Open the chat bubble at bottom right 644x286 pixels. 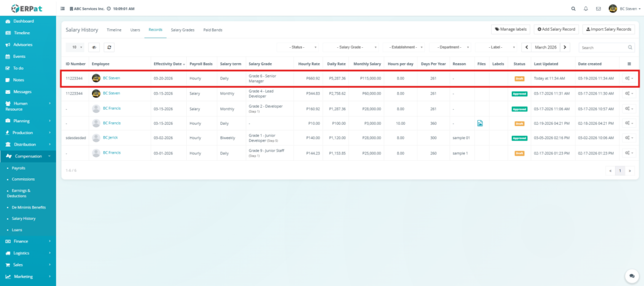630,275
